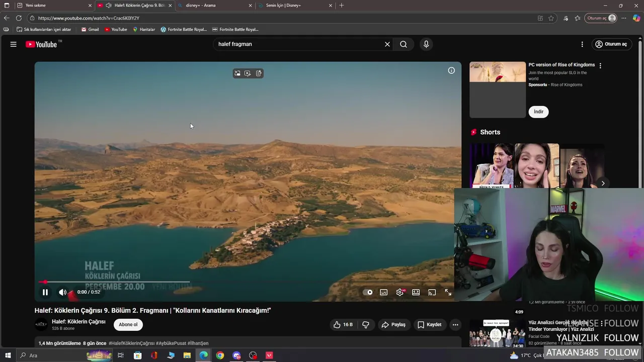Switch to theater mode
The height and width of the screenshot is (362, 644).
[416, 292]
